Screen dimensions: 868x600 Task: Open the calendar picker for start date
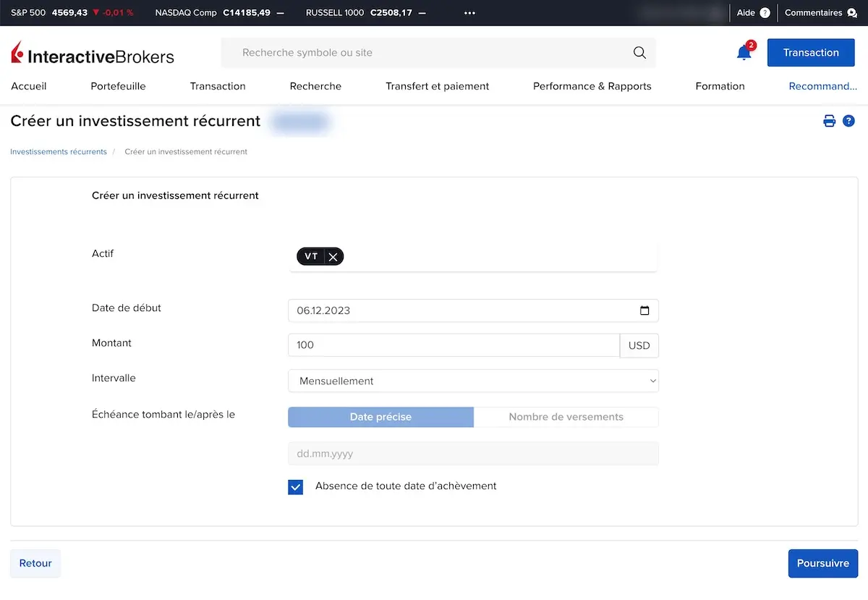(x=644, y=310)
